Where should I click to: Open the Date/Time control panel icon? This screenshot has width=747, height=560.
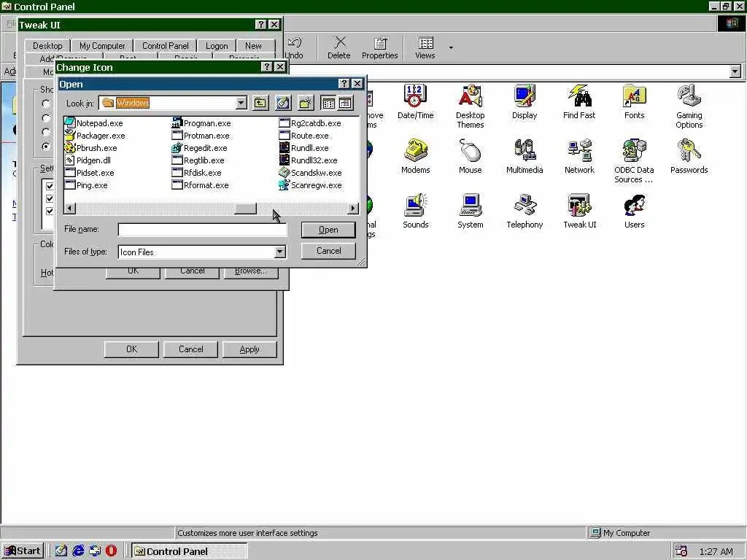415,101
